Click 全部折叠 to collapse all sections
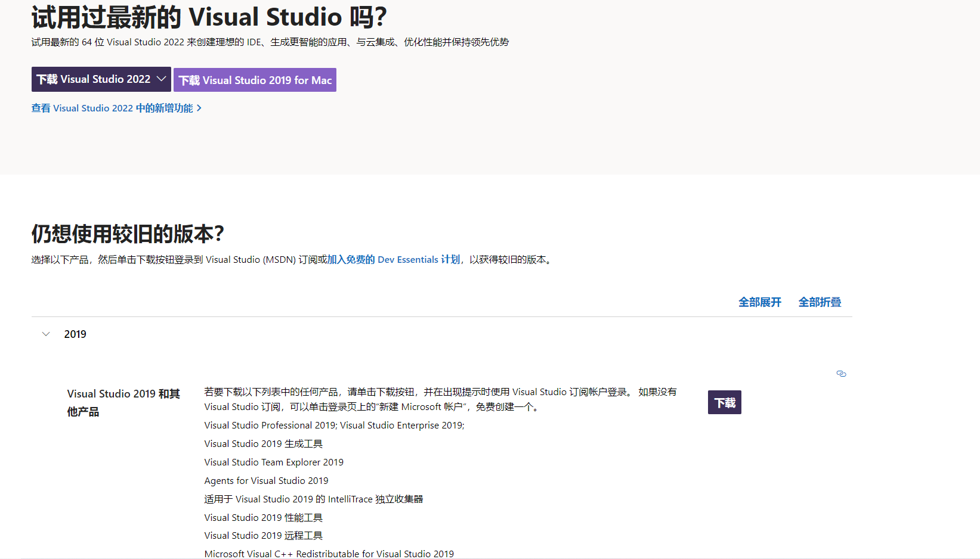Screen dimensions: 980x559 click(820, 302)
